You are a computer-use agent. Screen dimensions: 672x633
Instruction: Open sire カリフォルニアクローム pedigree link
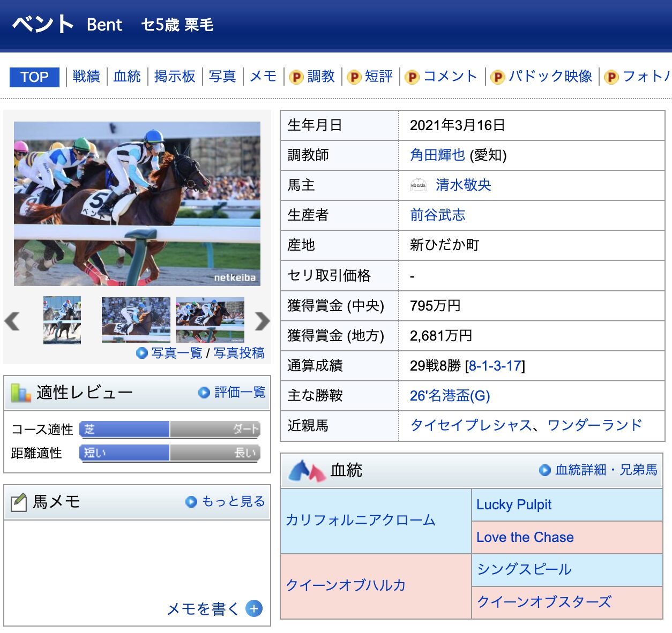coord(361,521)
